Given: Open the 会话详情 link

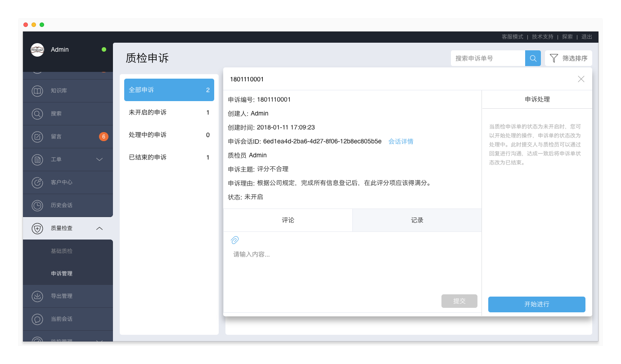Looking at the screenshot, I should (x=400, y=142).
